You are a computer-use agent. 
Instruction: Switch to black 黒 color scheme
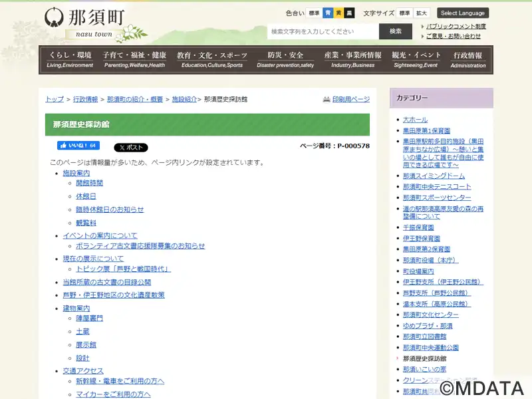[x=349, y=13]
